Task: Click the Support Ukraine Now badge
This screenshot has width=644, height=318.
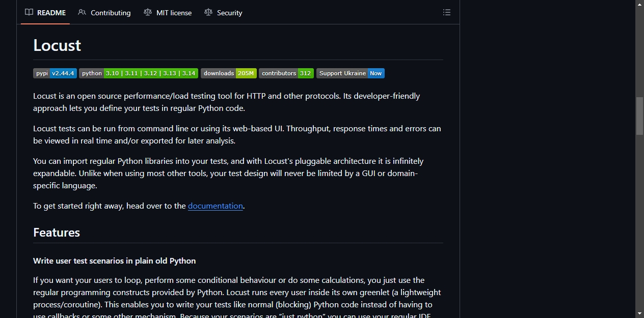Action: [351, 73]
